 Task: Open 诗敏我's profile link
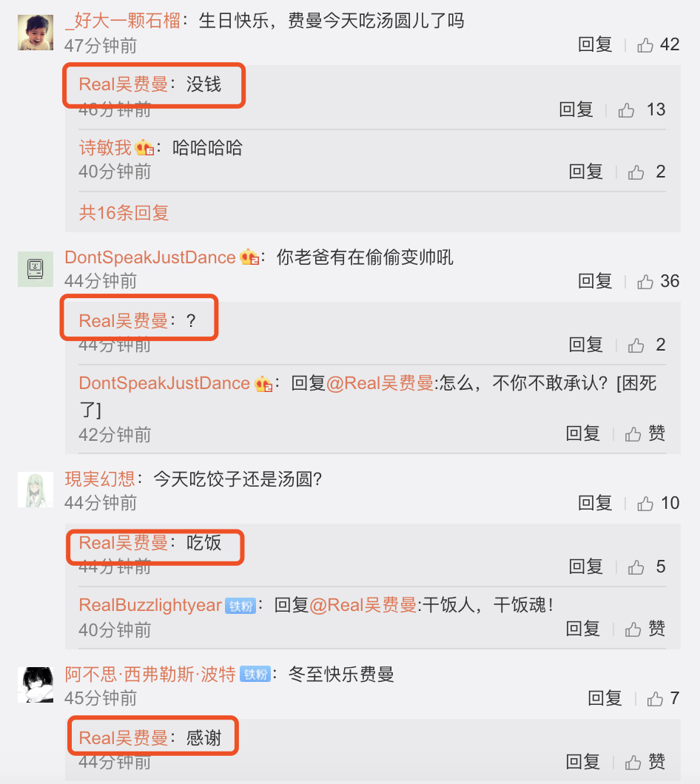pos(105,148)
